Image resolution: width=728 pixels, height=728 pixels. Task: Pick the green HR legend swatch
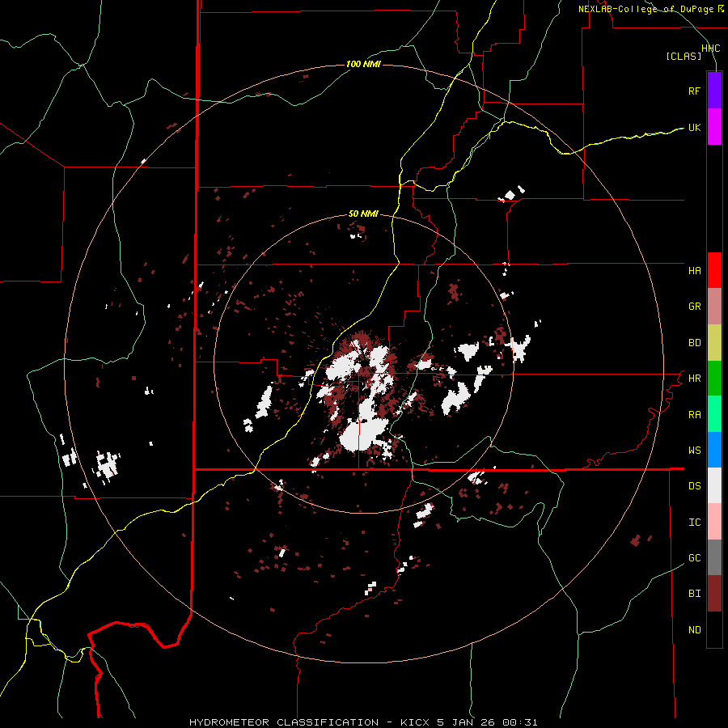tap(714, 379)
